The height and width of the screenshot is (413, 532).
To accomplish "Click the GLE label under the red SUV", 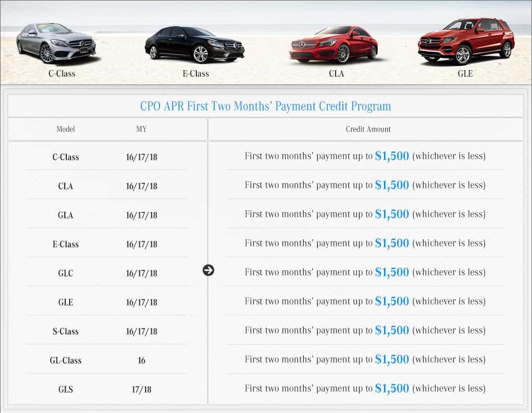I will [465, 74].
